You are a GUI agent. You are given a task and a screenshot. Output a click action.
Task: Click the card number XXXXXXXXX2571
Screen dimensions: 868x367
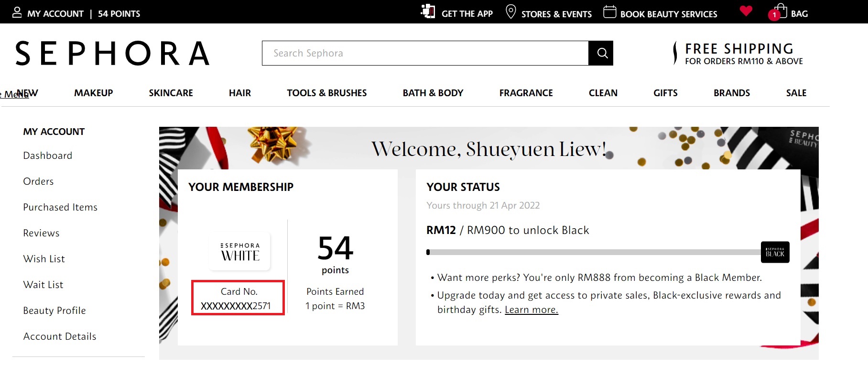point(236,306)
